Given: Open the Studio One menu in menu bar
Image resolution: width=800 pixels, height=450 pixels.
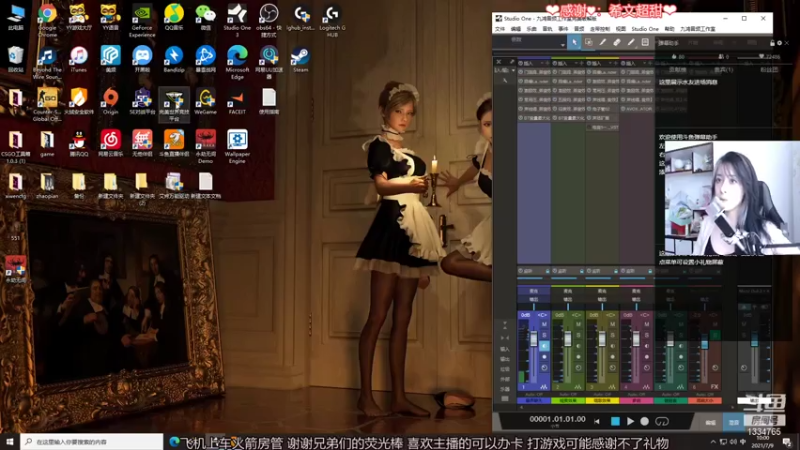Looking at the screenshot, I should tap(645, 29).
